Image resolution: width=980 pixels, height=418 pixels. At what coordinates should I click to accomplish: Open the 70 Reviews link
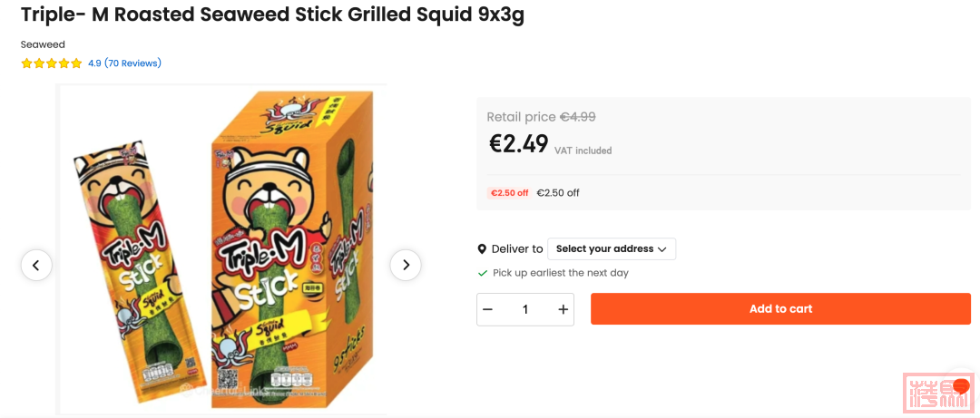pyautogui.click(x=132, y=63)
